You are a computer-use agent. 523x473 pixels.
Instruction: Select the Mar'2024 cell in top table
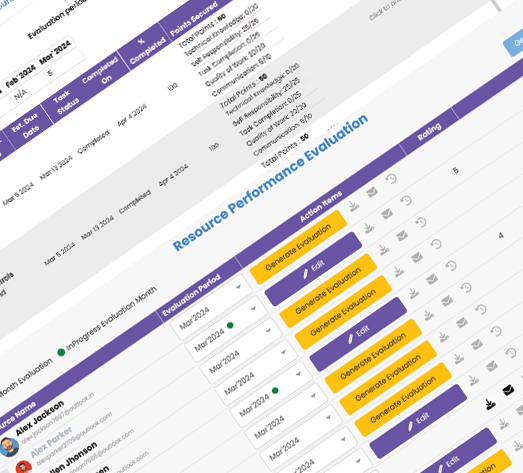[x=55, y=52]
